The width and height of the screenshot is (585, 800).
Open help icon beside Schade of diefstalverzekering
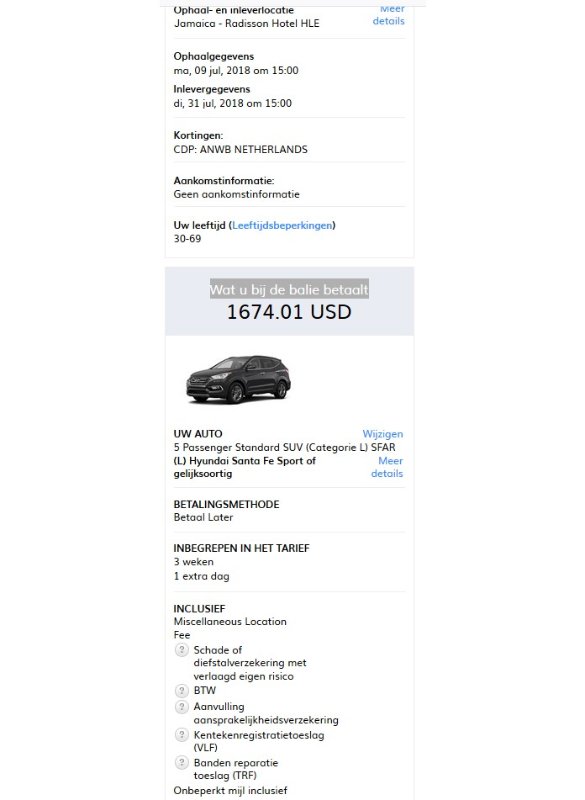tap(182, 649)
